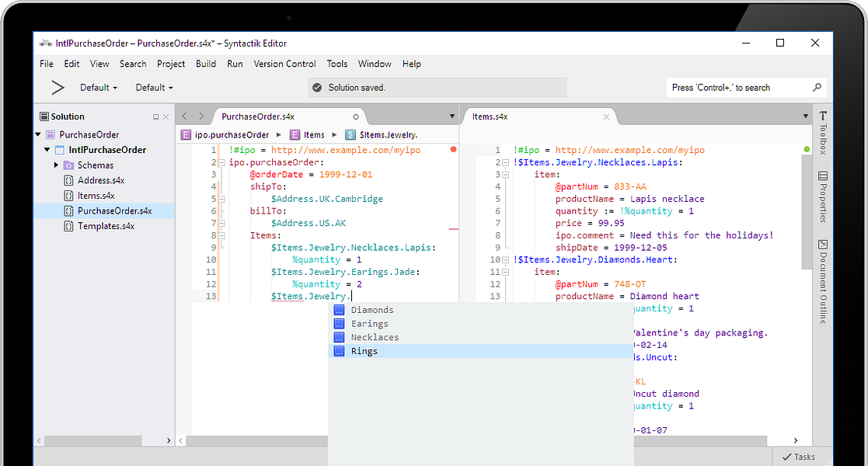Collapse the PurchaseOrder solution node
This screenshot has height=466, width=868.
coord(38,134)
